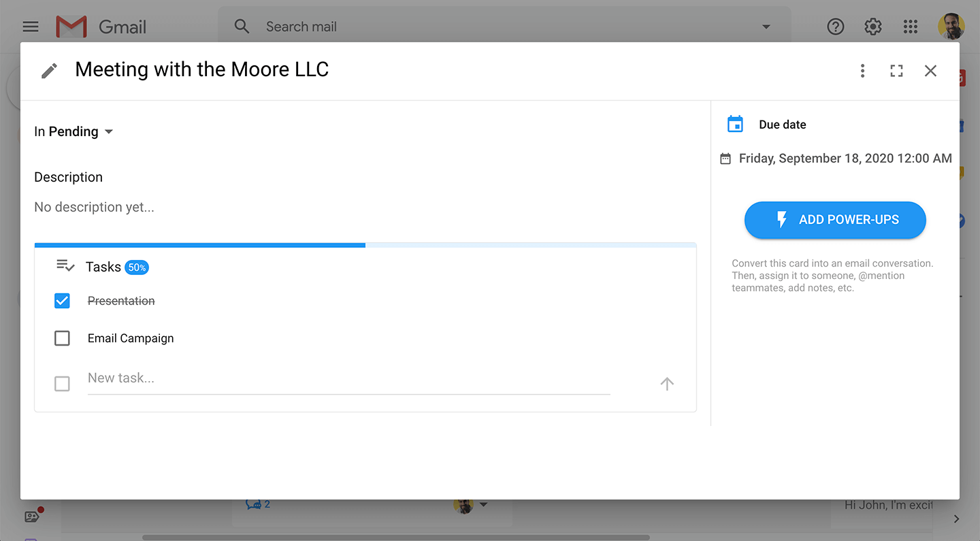
Task: Click the New task empty checkbox
Action: coord(62,384)
